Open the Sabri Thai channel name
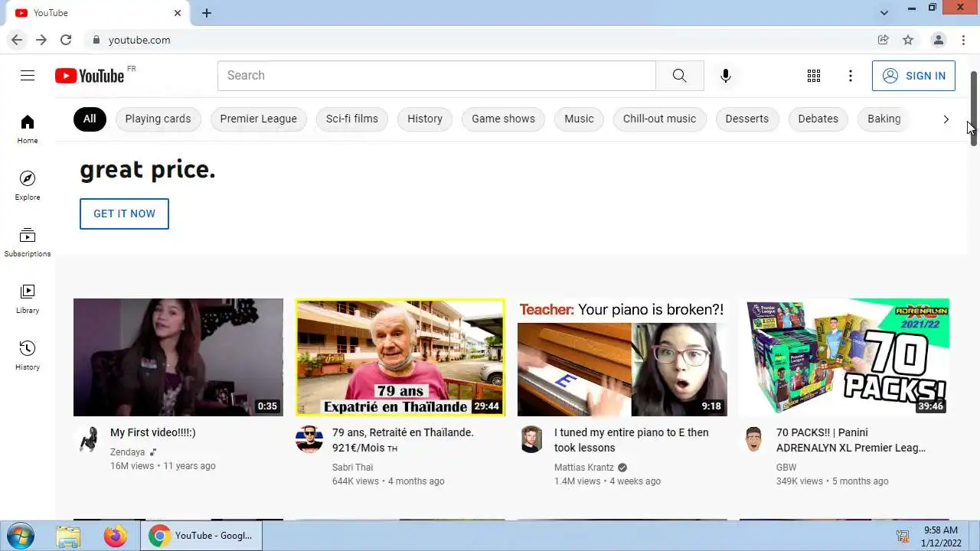This screenshot has height=551, width=980. [352, 468]
